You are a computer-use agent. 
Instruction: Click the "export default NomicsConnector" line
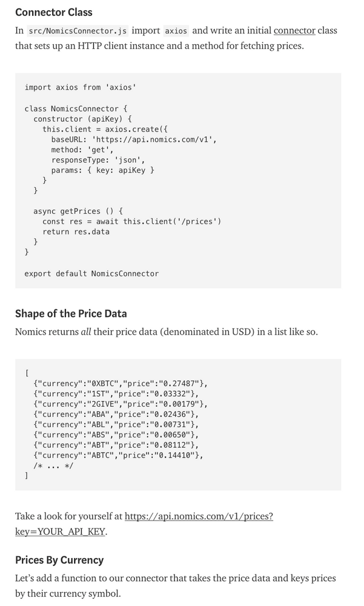tap(91, 273)
